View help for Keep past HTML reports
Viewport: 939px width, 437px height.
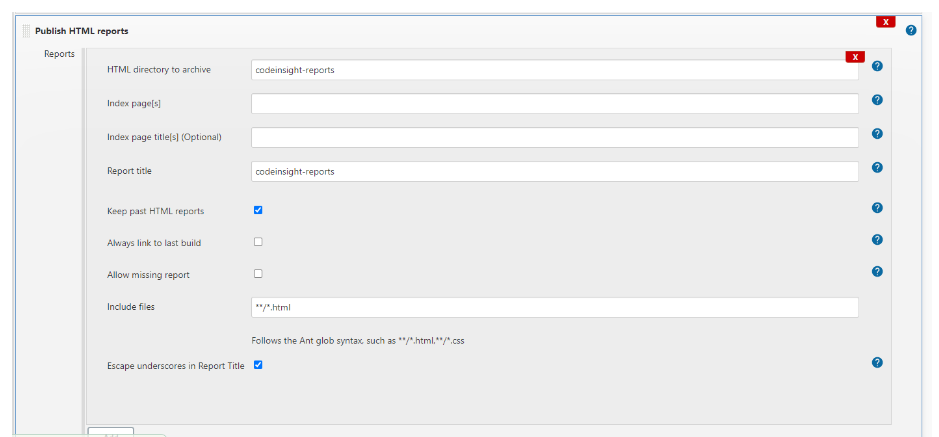[877, 208]
